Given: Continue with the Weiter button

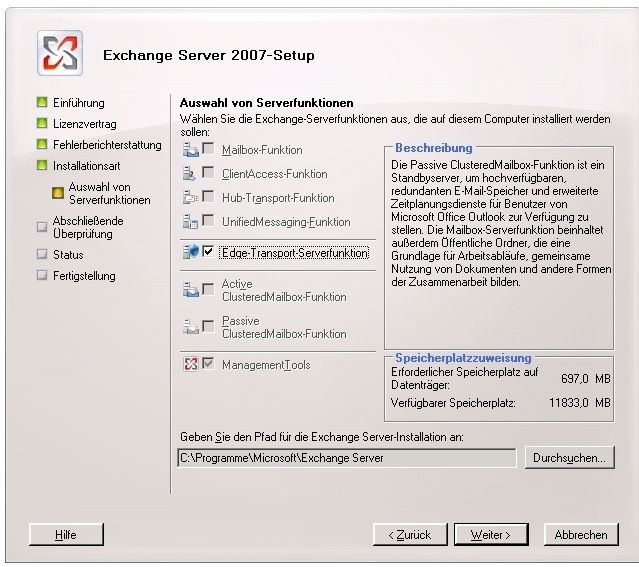Looking at the screenshot, I should [491, 534].
